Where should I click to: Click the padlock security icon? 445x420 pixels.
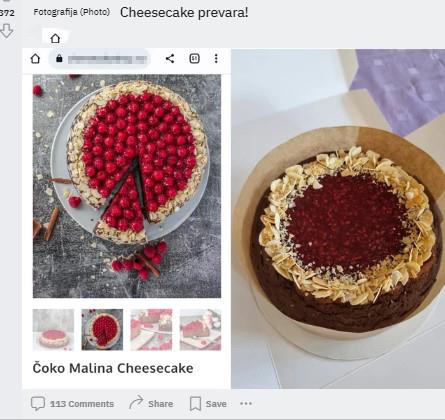(59, 59)
